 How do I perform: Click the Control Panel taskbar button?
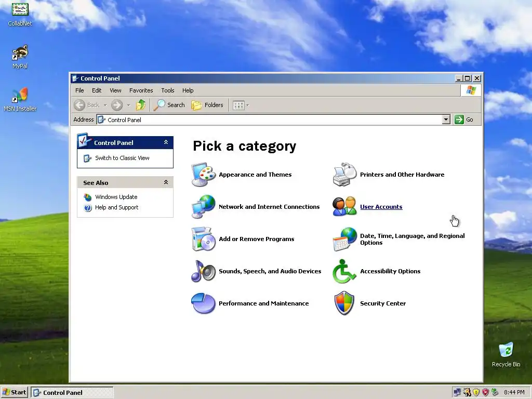72,392
